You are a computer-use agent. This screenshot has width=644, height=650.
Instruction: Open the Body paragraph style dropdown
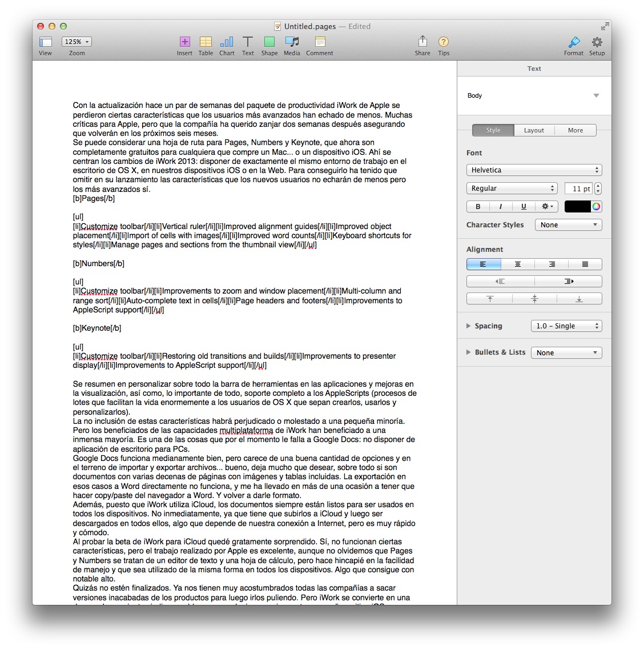(534, 95)
